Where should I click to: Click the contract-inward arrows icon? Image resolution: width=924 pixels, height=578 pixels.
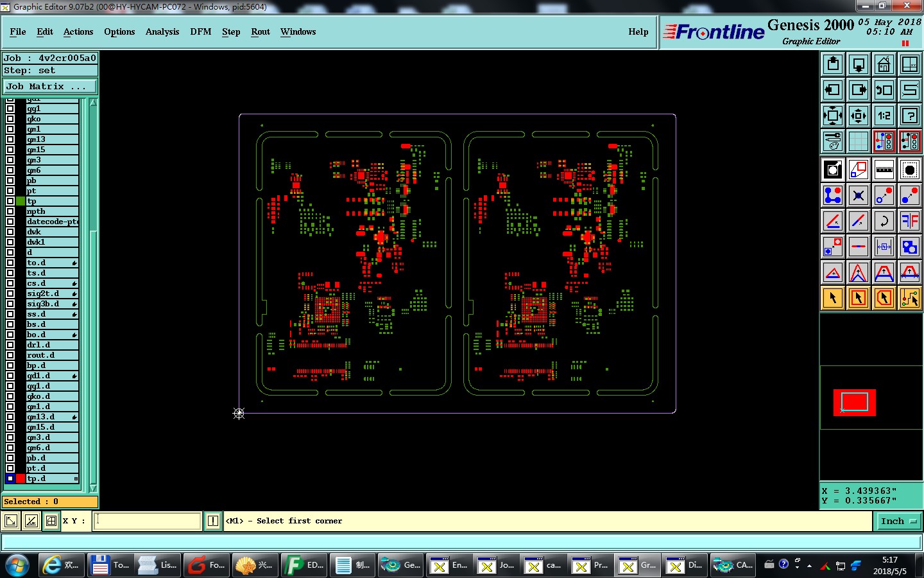[x=859, y=116]
